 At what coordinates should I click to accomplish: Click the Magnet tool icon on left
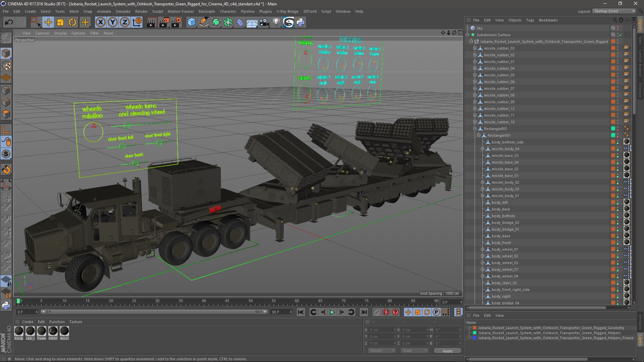tap(6, 169)
